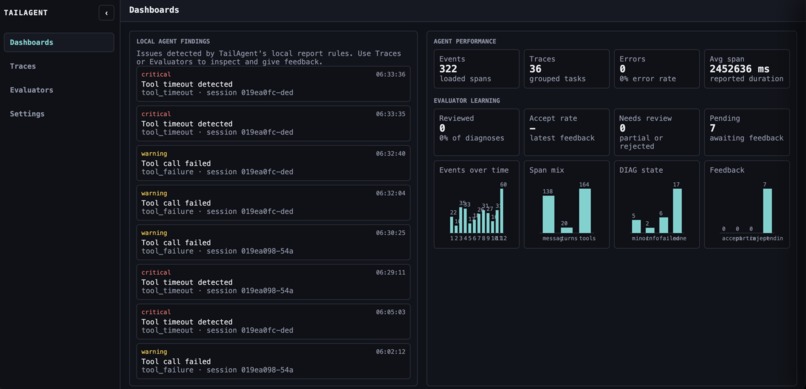Click the AGENT PERFORMANCE heading
This screenshot has height=389, width=806.
[465, 41]
